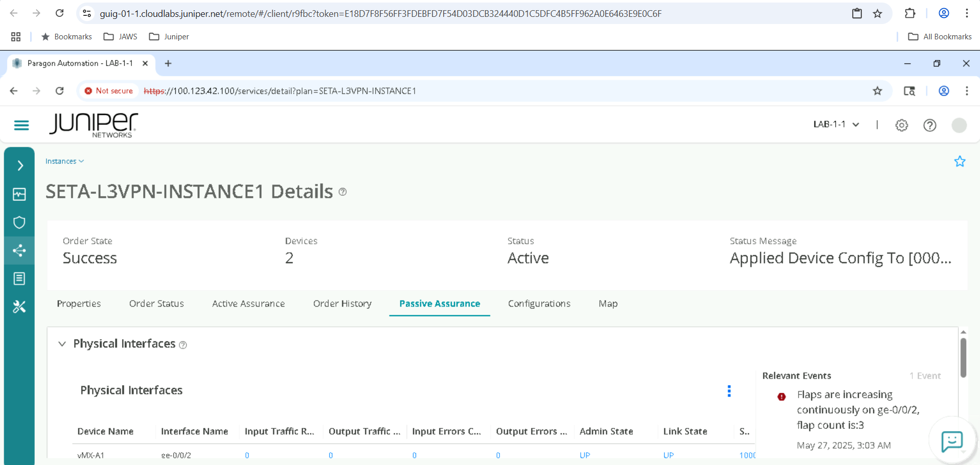Expand the left sidebar with arrow icon
Screen dimensions: 980x465
coord(20,166)
